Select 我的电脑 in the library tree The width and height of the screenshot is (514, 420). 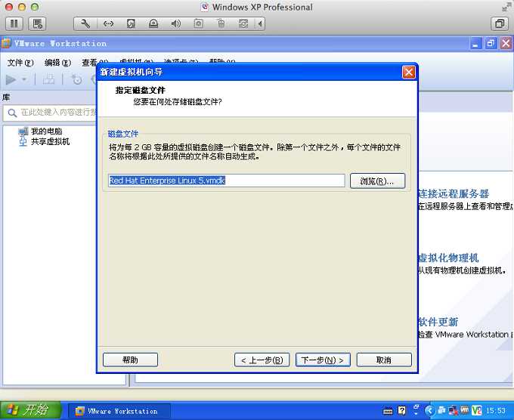coord(47,131)
